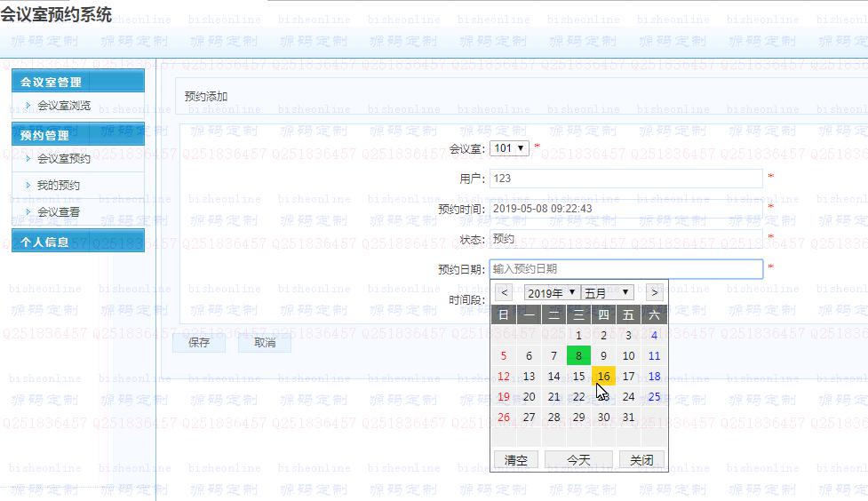The image size is (868, 501).
Task: Select May 28 in calendar
Action: (553, 417)
